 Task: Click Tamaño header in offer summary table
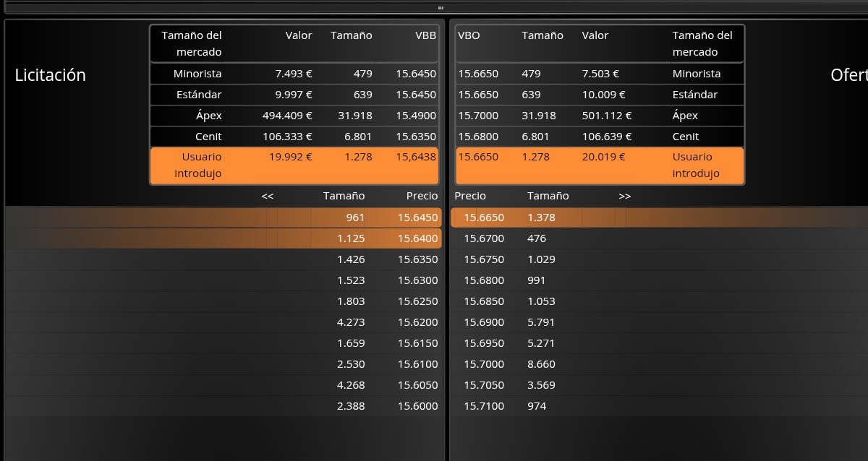click(x=542, y=35)
